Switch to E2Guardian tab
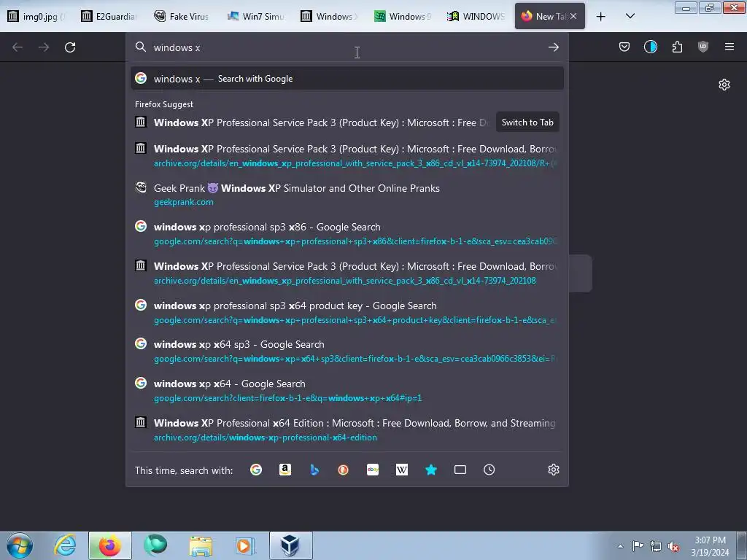 (109, 16)
